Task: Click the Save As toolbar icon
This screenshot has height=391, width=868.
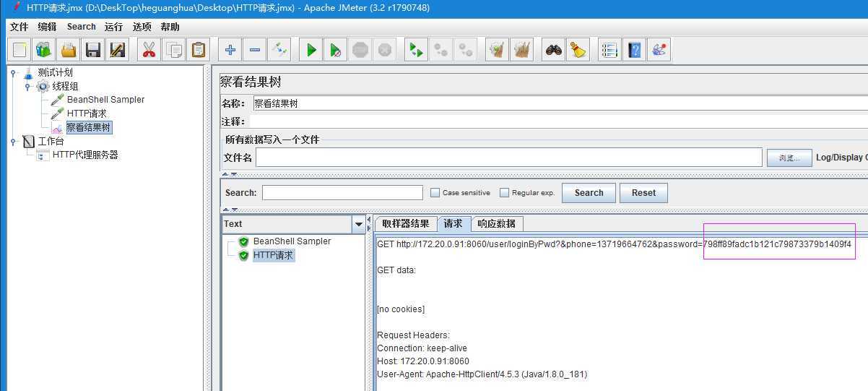Action: (118, 50)
